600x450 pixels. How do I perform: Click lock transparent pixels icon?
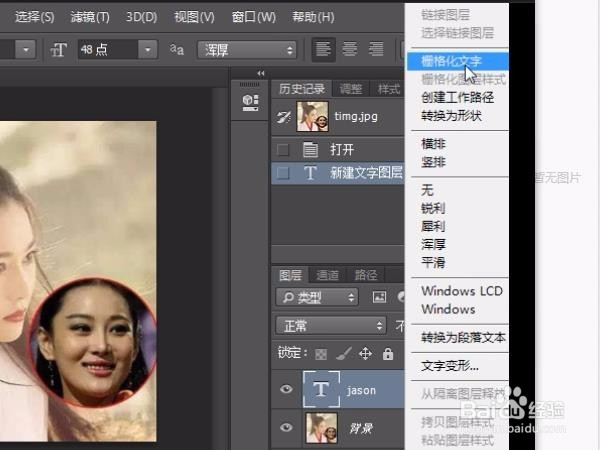(x=321, y=354)
